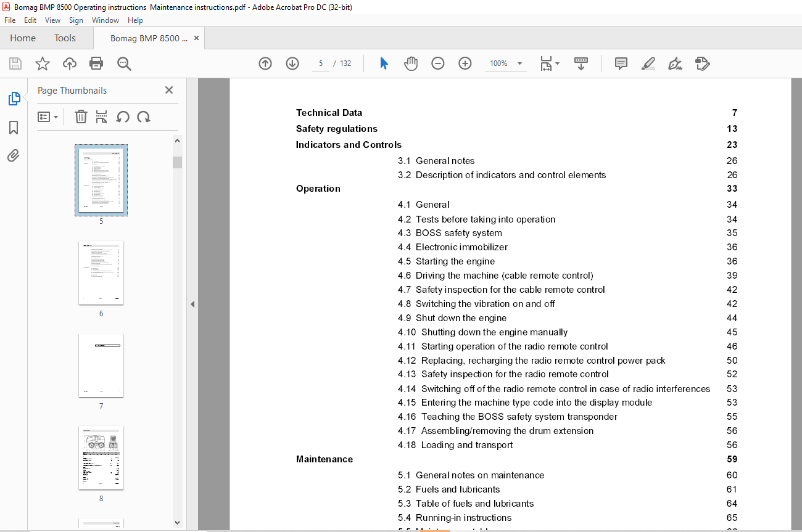This screenshot has height=532, width=802.
Task: Open the Help menu
Action: 135,20
